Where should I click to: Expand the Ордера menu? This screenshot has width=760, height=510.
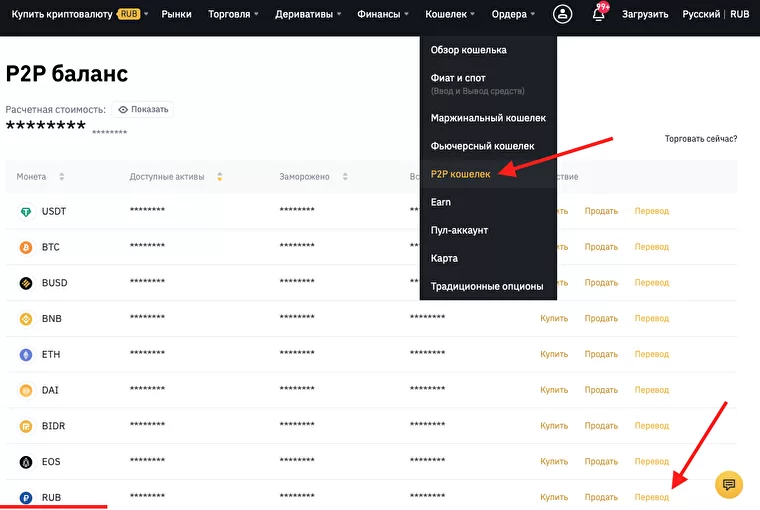513,14
